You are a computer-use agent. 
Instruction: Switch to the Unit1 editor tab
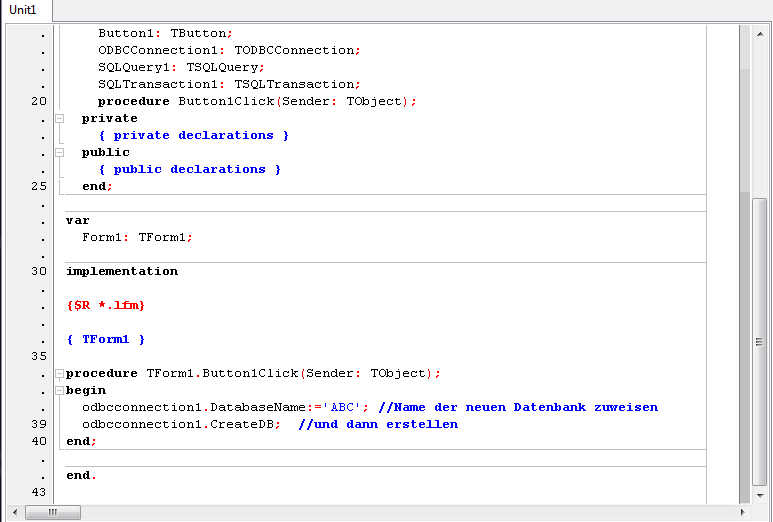click(23, 10)
